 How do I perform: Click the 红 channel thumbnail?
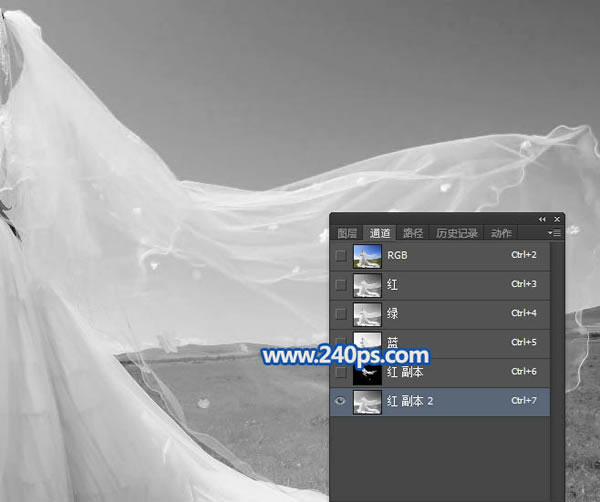tap(367, 285)
